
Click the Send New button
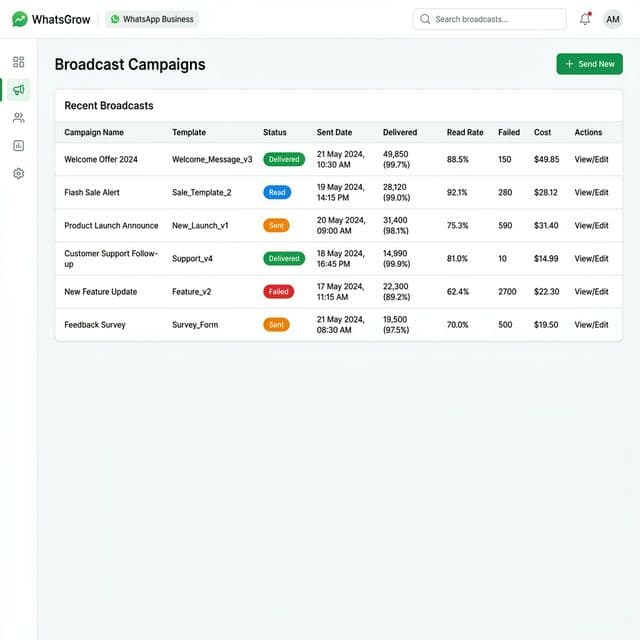(589, 64)
